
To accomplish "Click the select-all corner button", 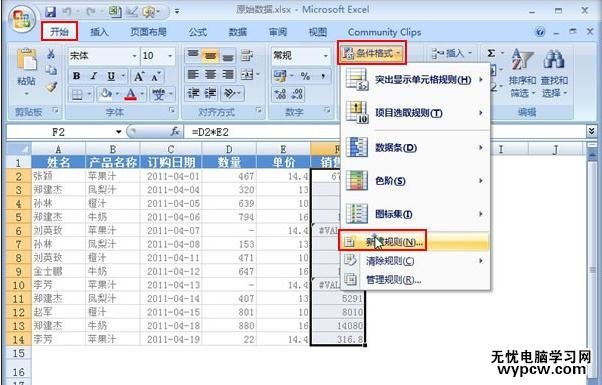I will pyautogui.click(x=18, y=148).
